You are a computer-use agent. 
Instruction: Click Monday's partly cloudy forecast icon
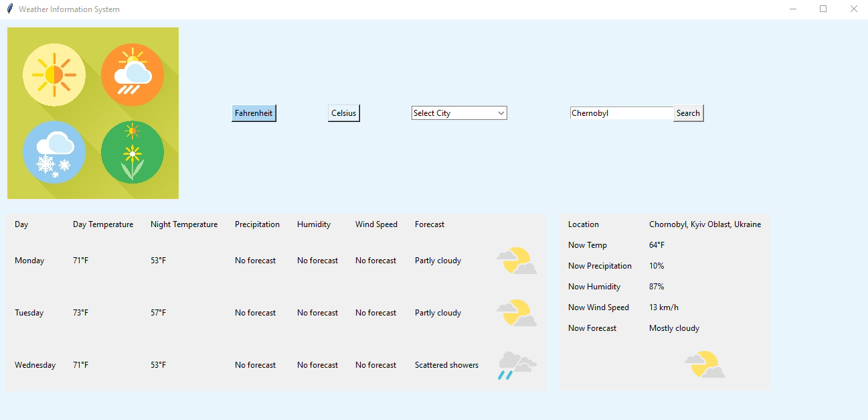tap(516, 261)
